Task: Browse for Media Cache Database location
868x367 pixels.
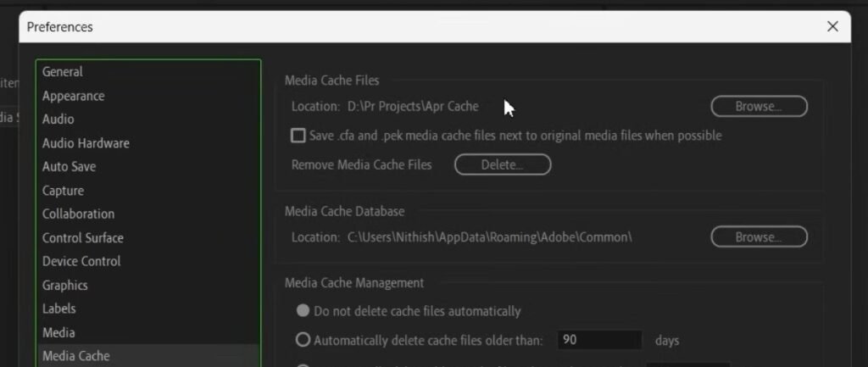Action: click(759, 237)
